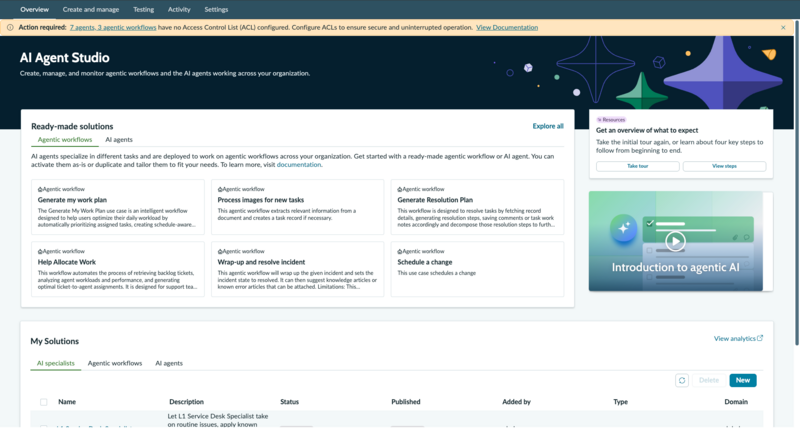Viewport: 800px width, 428px height.
Task: Click the My Solutions heading
Action: point(55,341)
